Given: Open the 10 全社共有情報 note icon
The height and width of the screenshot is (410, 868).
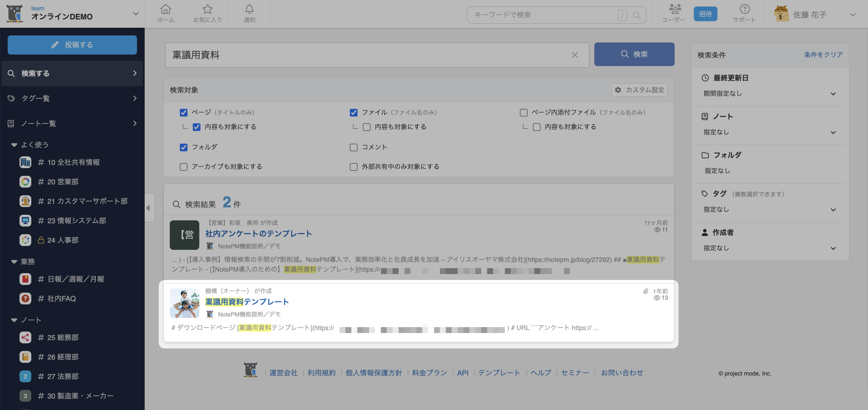Looking at the screenshot, I should [25, 162].
